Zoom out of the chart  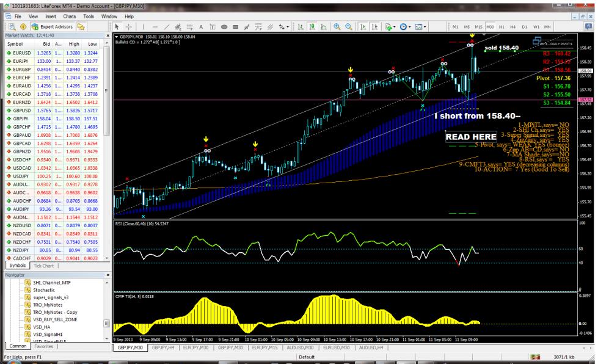pos(348,27)
